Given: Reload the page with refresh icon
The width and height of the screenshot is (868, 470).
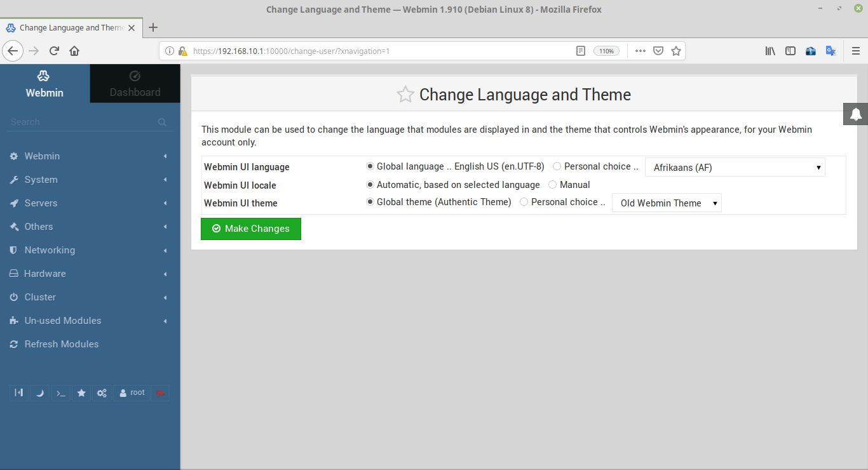Looking at the screenshot, I should [x=54, y=51].
